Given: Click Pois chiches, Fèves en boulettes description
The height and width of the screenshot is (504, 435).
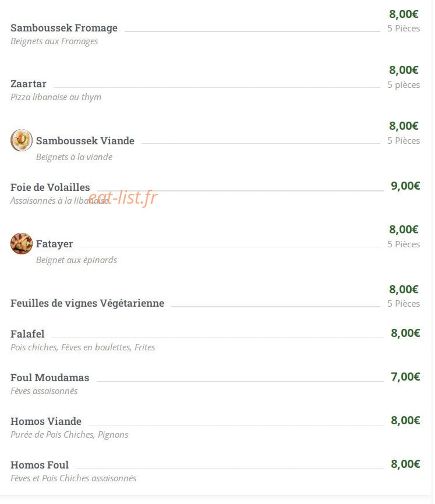Looking at the screenshot, I should coord(83,347).
